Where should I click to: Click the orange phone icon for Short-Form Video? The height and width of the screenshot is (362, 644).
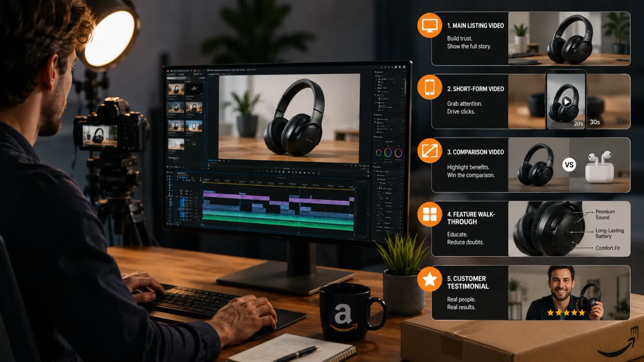(x=429, y=87)
